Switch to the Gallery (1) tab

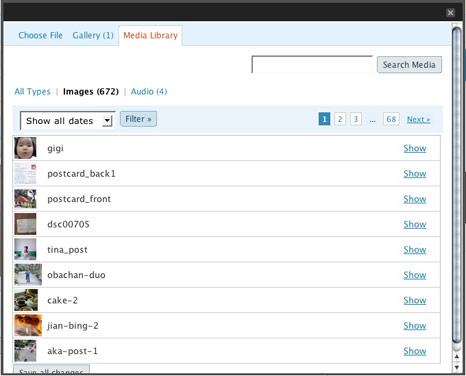tap(93, 35)
